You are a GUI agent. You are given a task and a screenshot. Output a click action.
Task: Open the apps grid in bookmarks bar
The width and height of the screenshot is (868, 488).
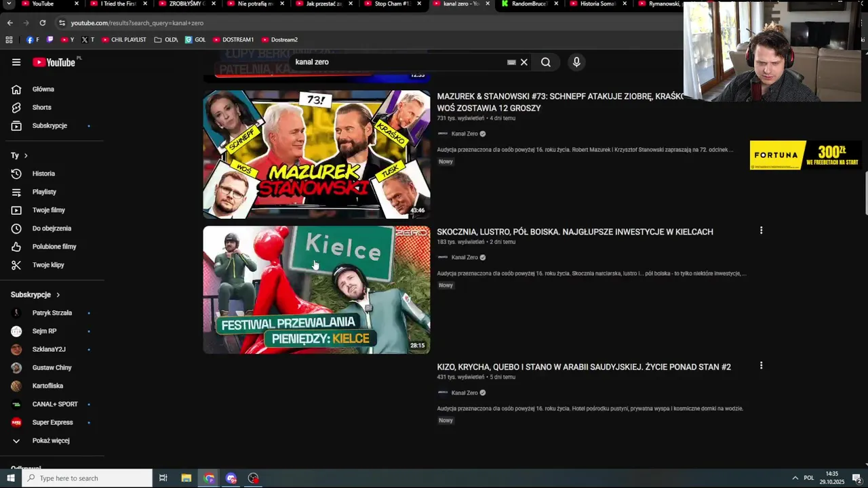9,40
